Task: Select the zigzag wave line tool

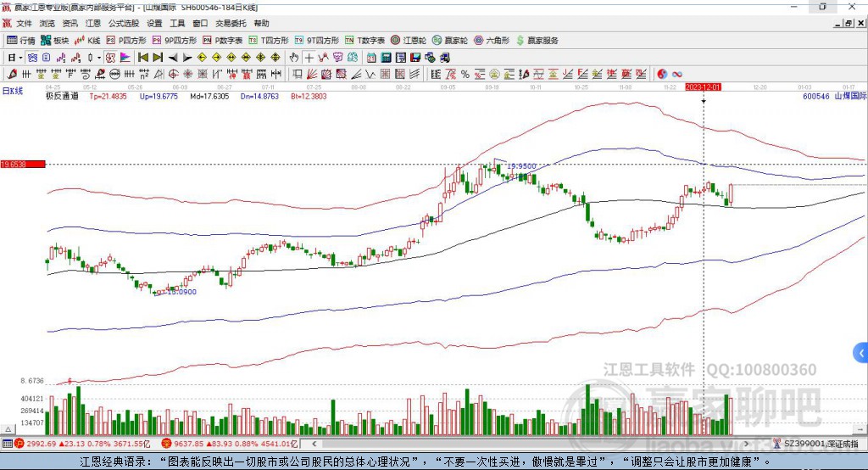Action: point(370,75)
